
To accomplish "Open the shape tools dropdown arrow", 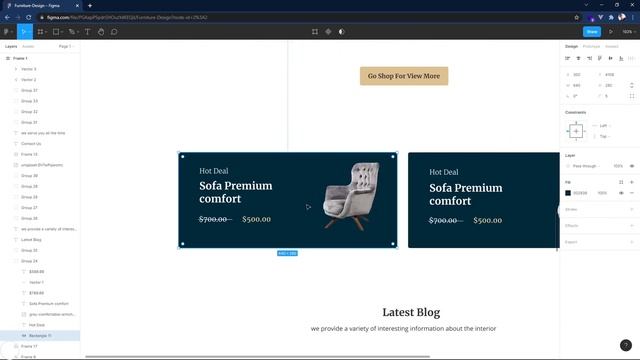I will click(x=62, y=32).
